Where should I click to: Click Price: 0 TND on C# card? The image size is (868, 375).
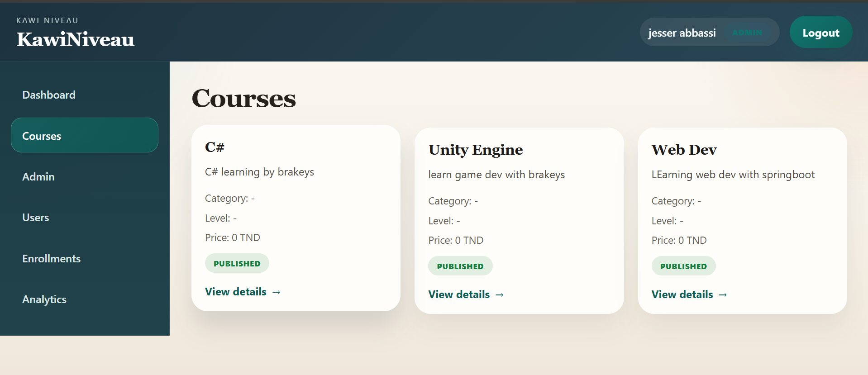pos(233,237)
